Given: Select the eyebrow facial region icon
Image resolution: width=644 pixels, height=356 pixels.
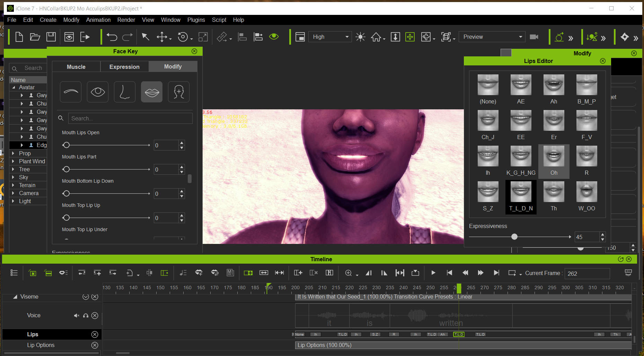Looking at the screenshot, I should [71, 92].
